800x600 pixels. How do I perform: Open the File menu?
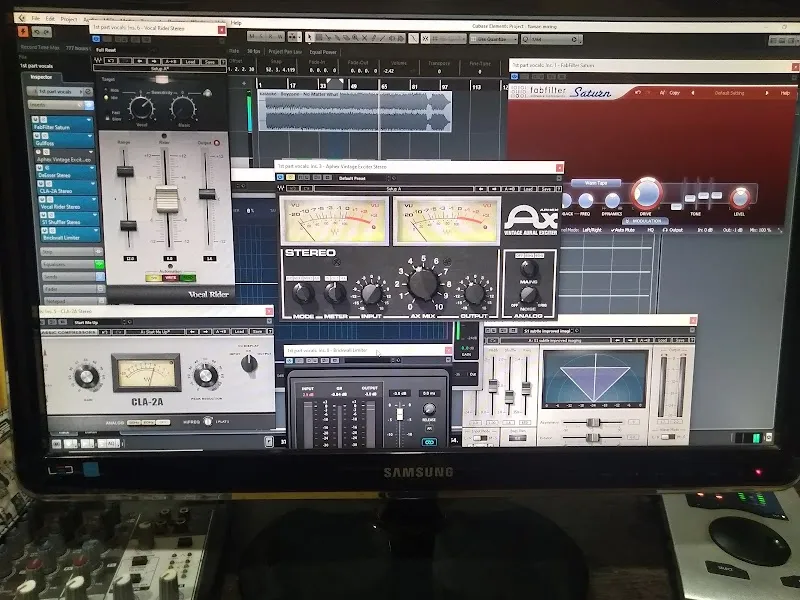tap(35, 18)
